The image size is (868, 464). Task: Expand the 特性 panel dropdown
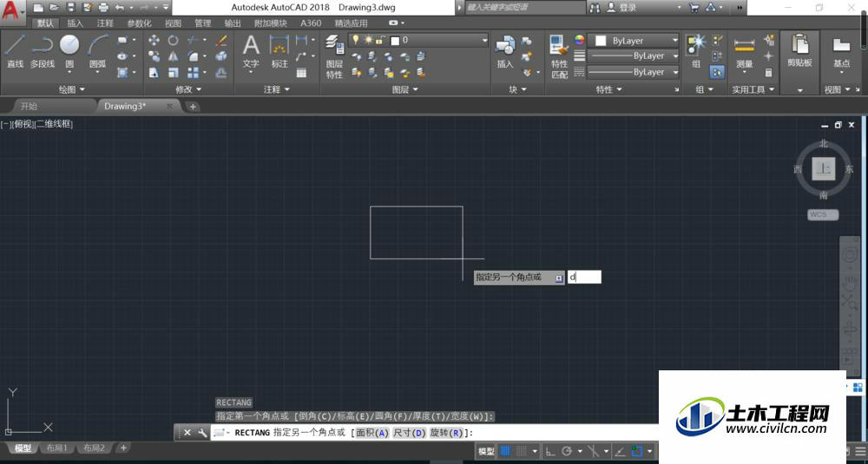coord(609,89)
